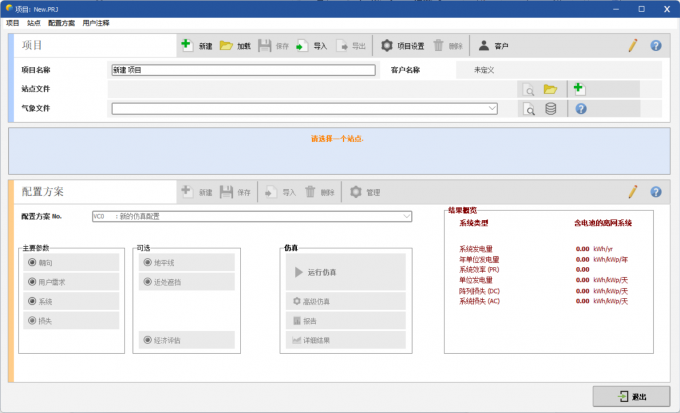Click the 站点文件 row's magnifier preview icon
The height and width of the screenshot is (413, 680).
coord(529,90)
